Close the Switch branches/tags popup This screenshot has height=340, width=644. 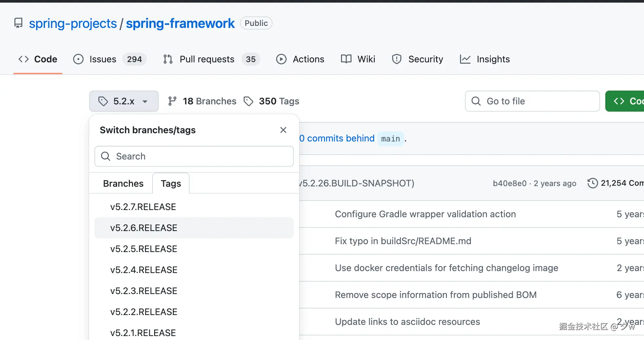click(283, 130)
